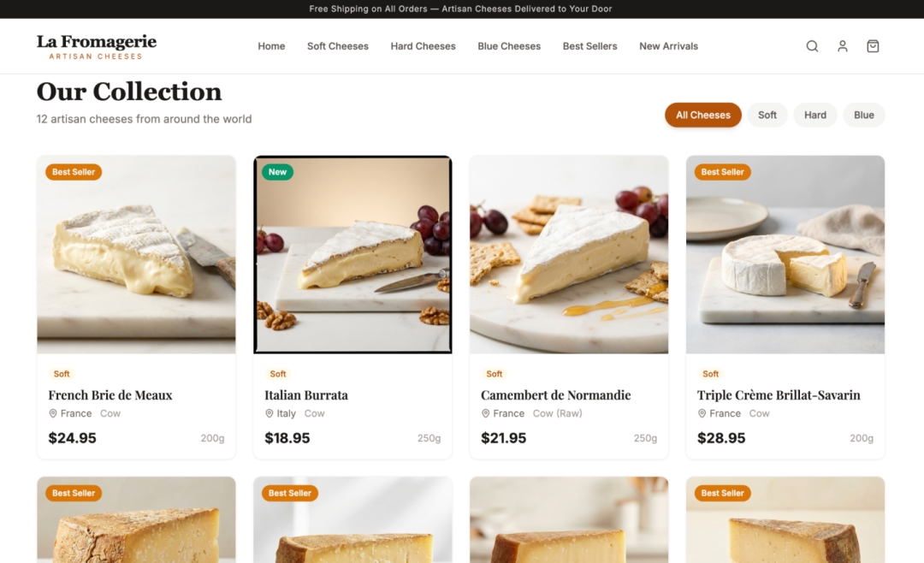The height and width of the screenshot is (563, 924).
Task: Click Best Seller badge on French Brie
Action: coord(74,172)
